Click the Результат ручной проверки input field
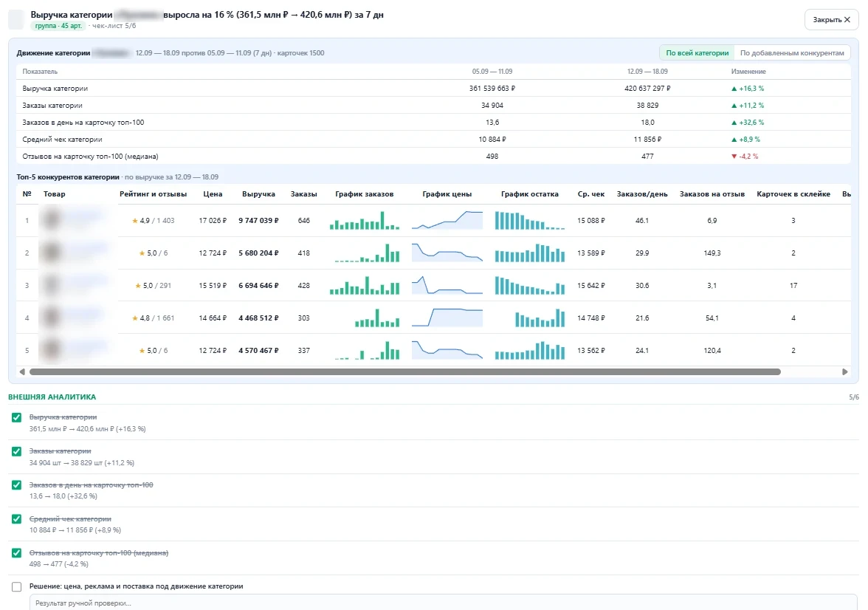The width and height of the screenshot is (868, 610). click(443, 603)
